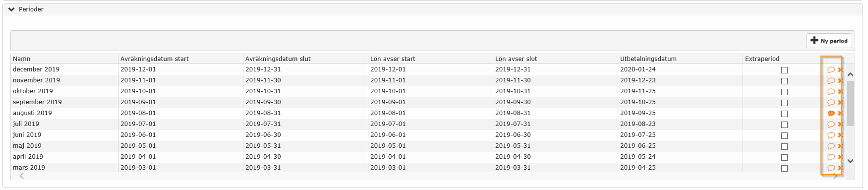Sort by Namn column header

(22, 59)
